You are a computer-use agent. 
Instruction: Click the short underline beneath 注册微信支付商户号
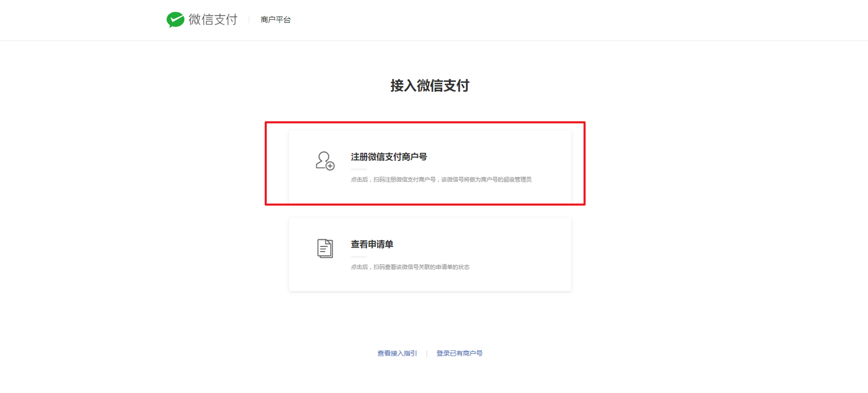click(358, 169)
